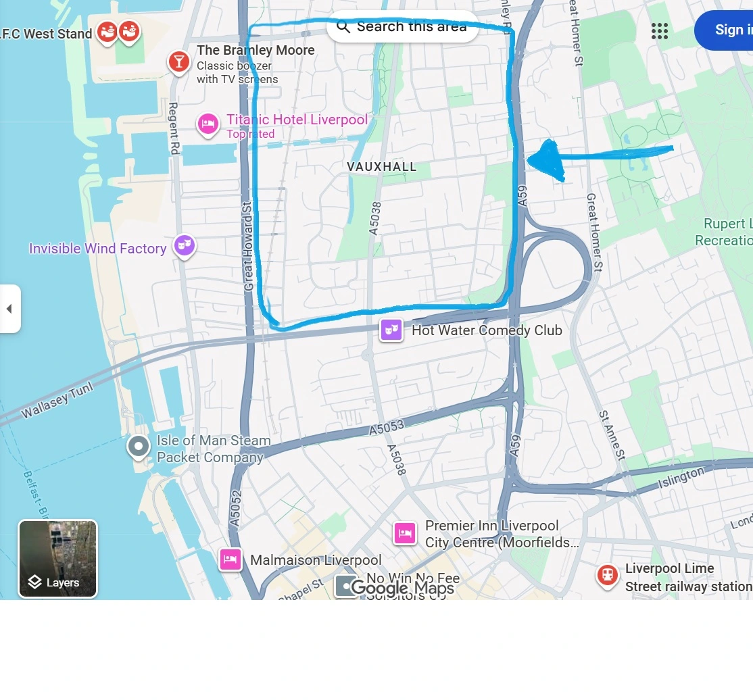The image size is (753, 700).
Task: Select the Isle of Man Steam Packet pin
Action: tap(139, 447)
